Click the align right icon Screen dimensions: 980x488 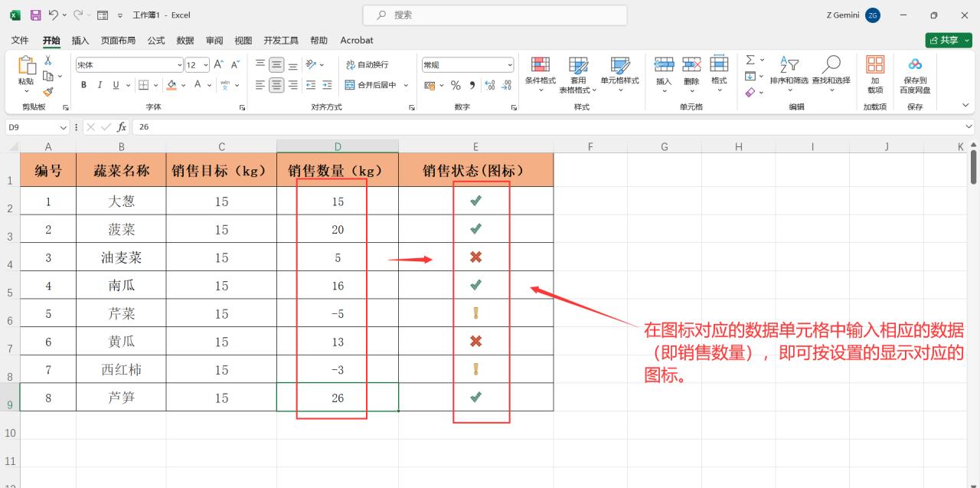[292, 85]
